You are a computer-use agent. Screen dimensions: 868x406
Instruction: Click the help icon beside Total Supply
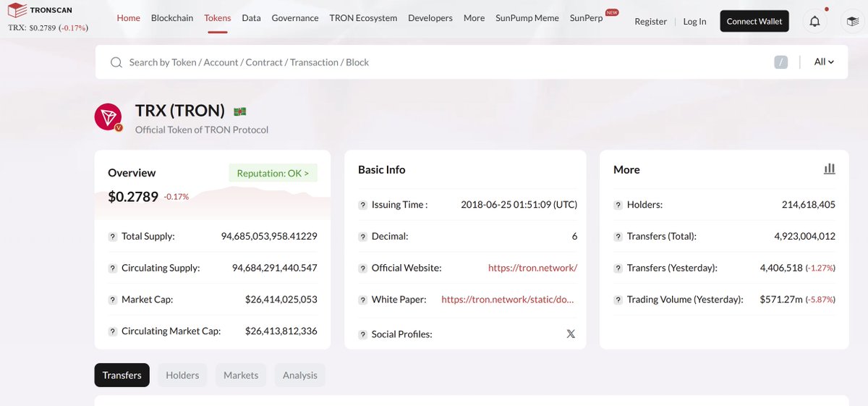coord(113,237)
